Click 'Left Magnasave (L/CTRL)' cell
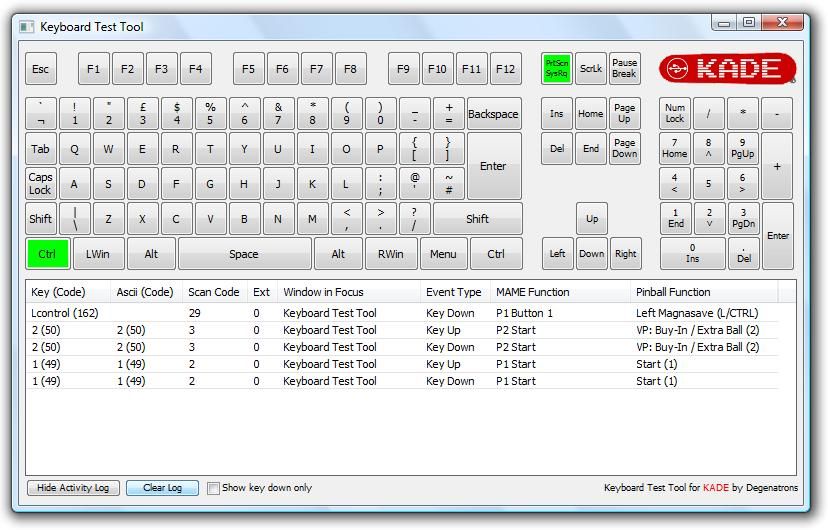The image size is (828, 530). pos(697,313)
